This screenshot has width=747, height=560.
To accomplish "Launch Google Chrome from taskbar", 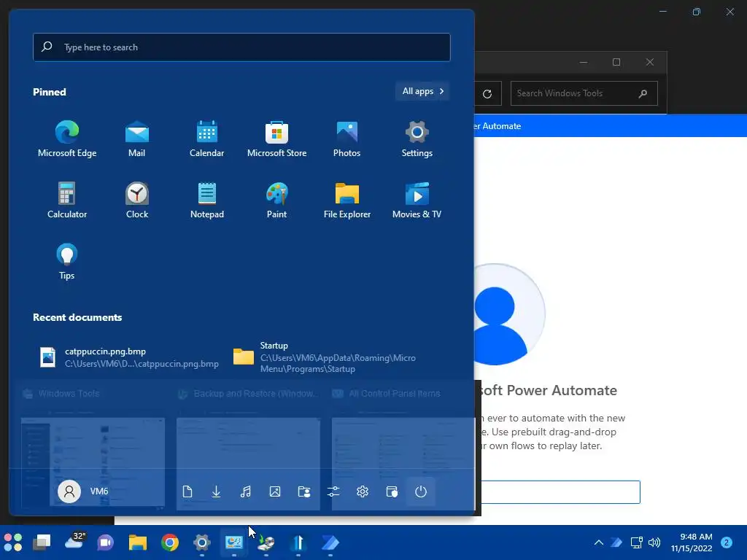I will point(169,542).
